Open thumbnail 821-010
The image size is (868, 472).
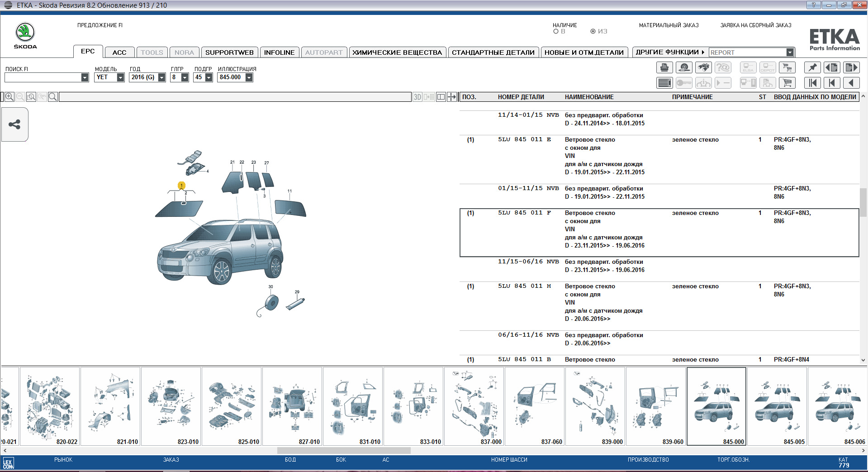[110, 406]
